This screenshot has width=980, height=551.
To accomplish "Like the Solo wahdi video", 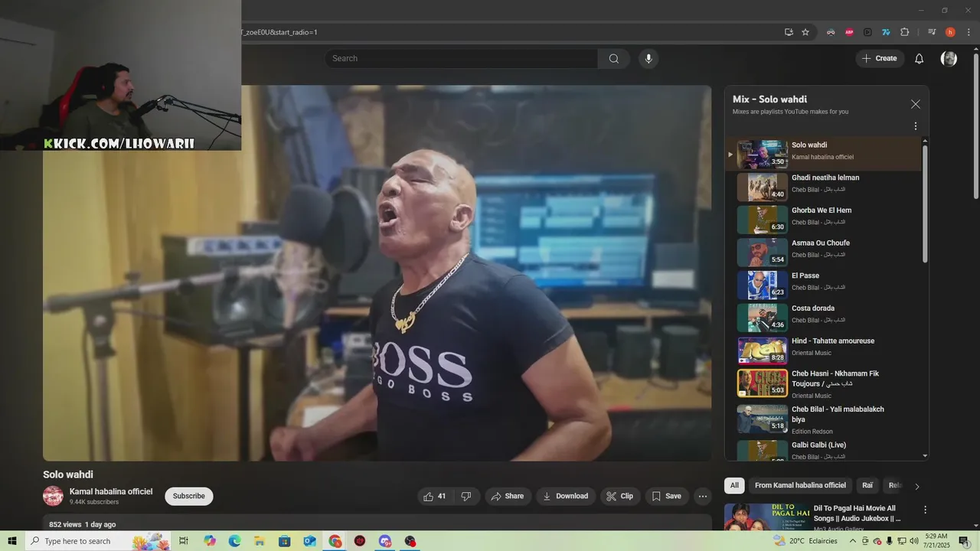I will 435,496.
